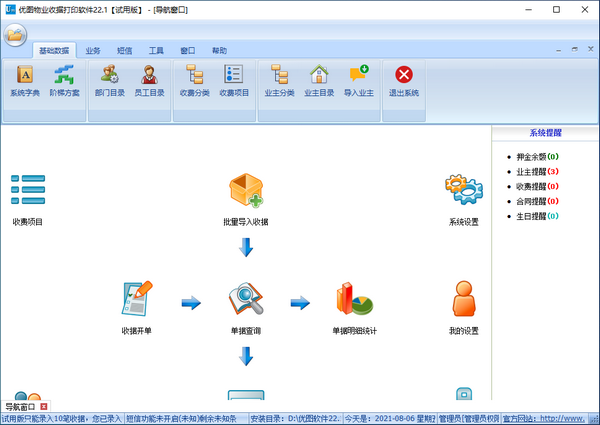Open 批量导入收据 from navigation area

click(245, 195)
